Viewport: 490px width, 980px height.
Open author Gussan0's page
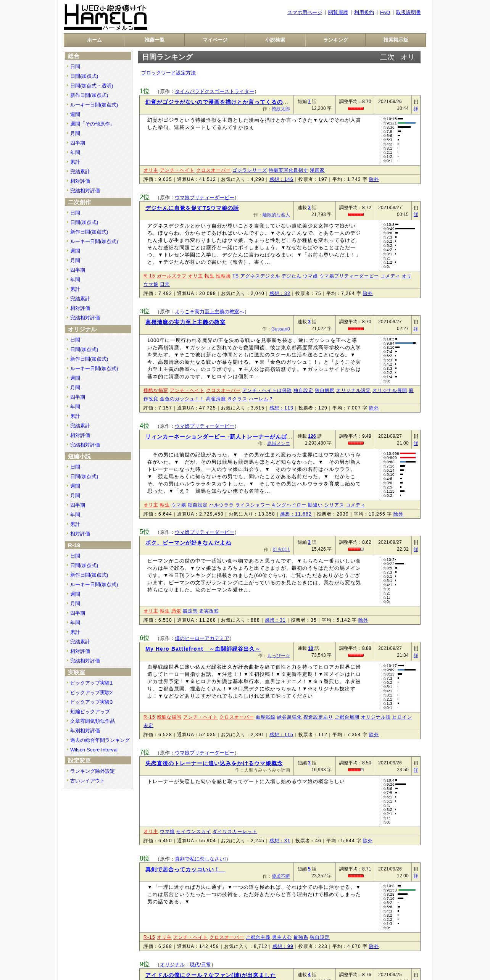pos(280,329)
